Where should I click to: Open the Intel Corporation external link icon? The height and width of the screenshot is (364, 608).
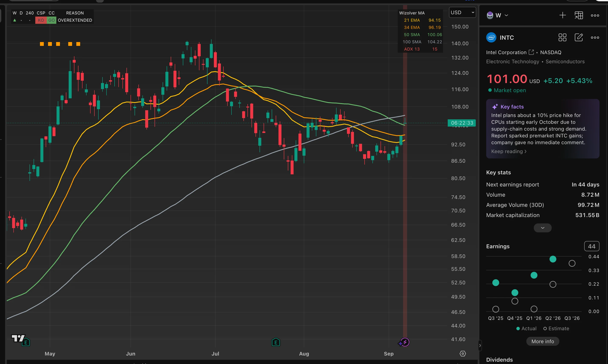point(531,52)
